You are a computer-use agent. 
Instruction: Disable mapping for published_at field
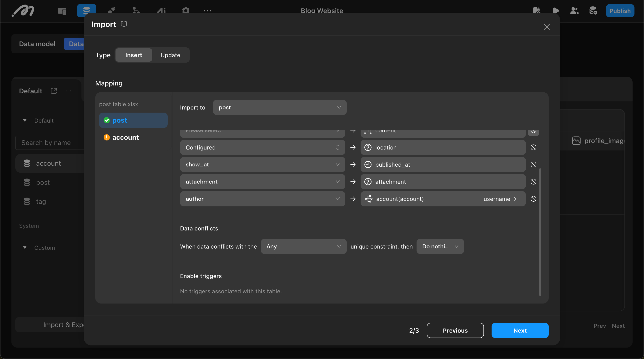click(x=533, y=165)
